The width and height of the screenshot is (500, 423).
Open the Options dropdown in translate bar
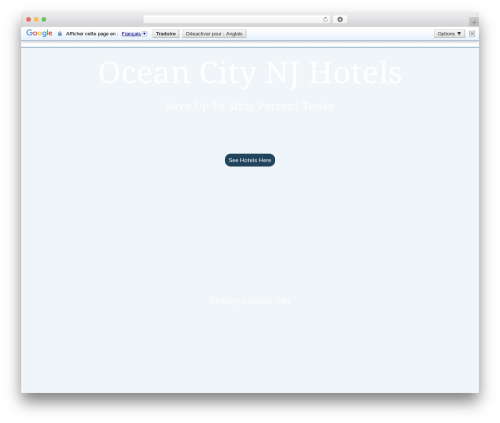[449, 34]
